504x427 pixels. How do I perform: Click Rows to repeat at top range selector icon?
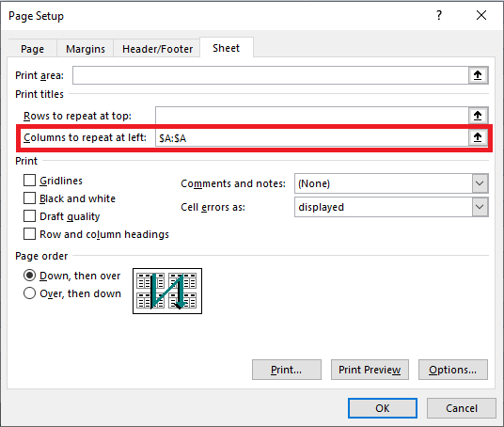point(478,116)
